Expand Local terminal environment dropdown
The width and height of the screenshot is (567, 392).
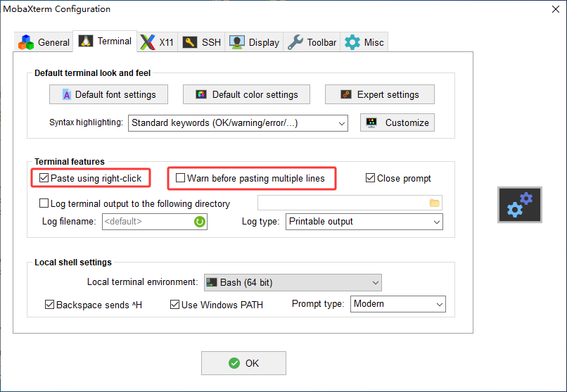(x=293, y=282)
